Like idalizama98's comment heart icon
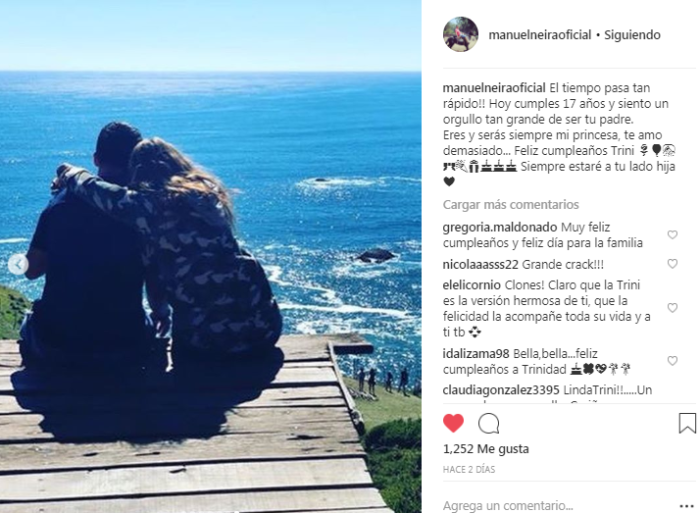700x513 pixels. 672,360
